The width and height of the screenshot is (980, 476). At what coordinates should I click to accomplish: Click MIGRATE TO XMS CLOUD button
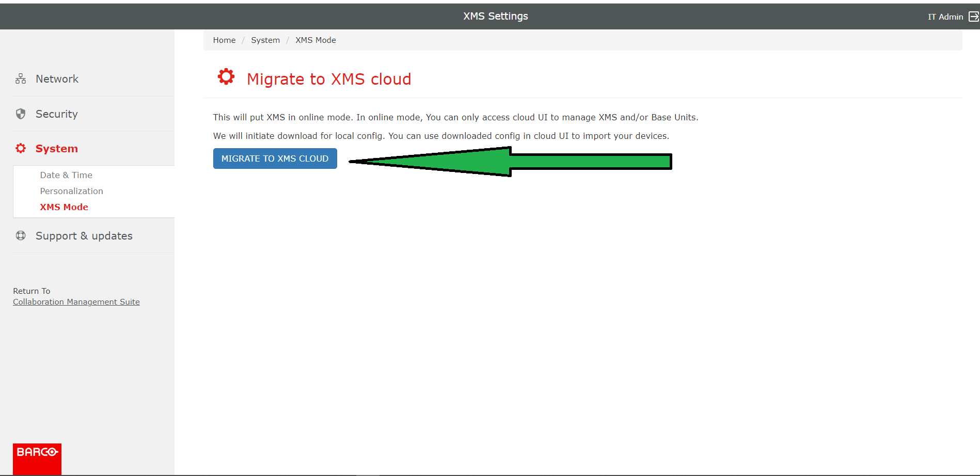coord(275,158)
